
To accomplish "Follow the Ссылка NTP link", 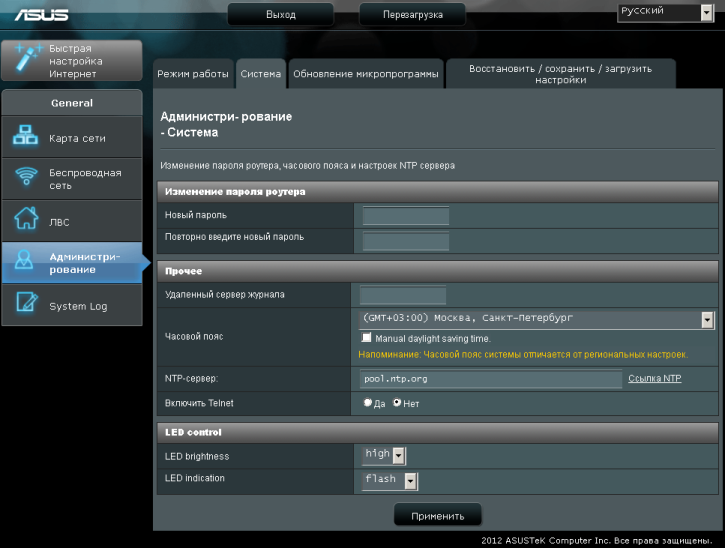I will click(654, 379).
